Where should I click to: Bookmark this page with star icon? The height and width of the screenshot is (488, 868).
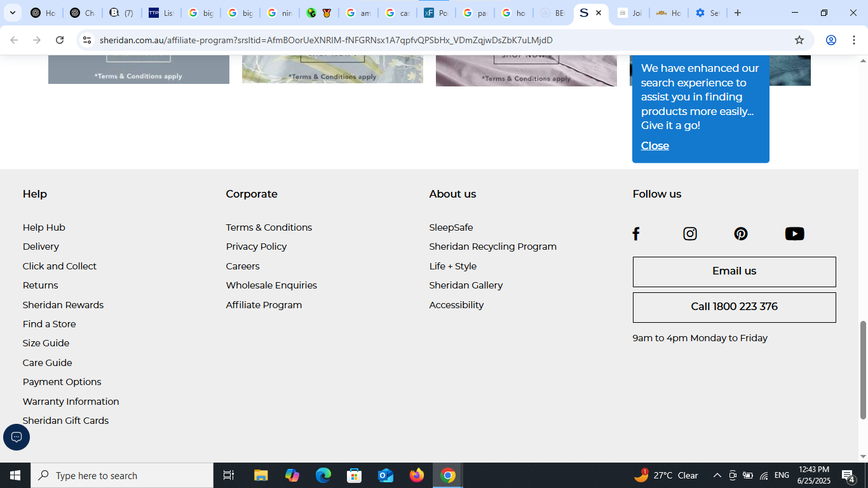[799, 40]
